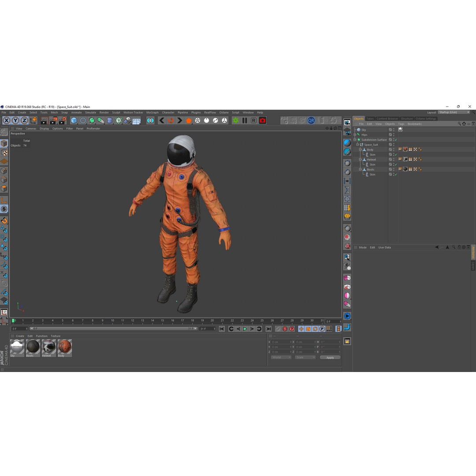Enable the red autokeying button
Viewport: 476px width, 476px height.
point(285,329)
